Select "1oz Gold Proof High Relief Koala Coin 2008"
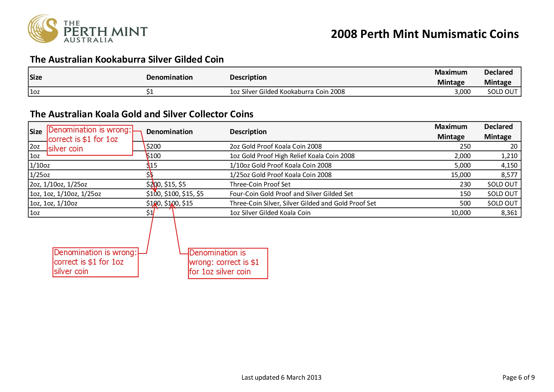 [x=292, y=156]
